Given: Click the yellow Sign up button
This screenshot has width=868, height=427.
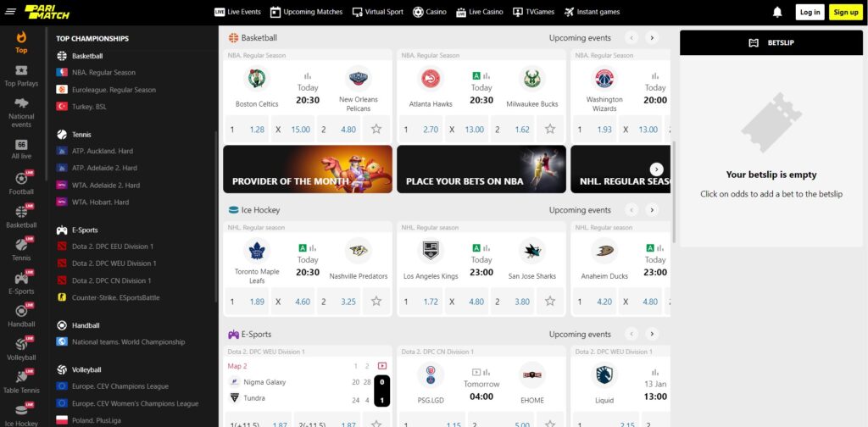Looking at the screenshot, I should 846,12.
